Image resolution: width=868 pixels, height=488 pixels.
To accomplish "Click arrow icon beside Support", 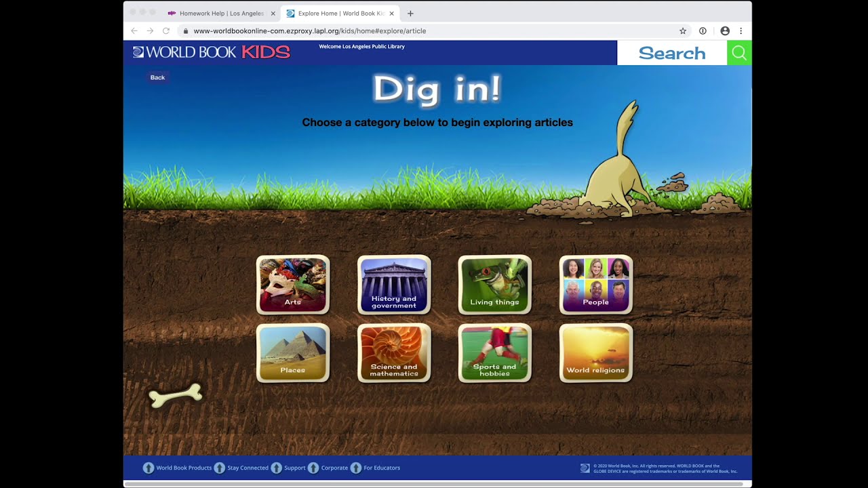I will (x=277, y=468).
